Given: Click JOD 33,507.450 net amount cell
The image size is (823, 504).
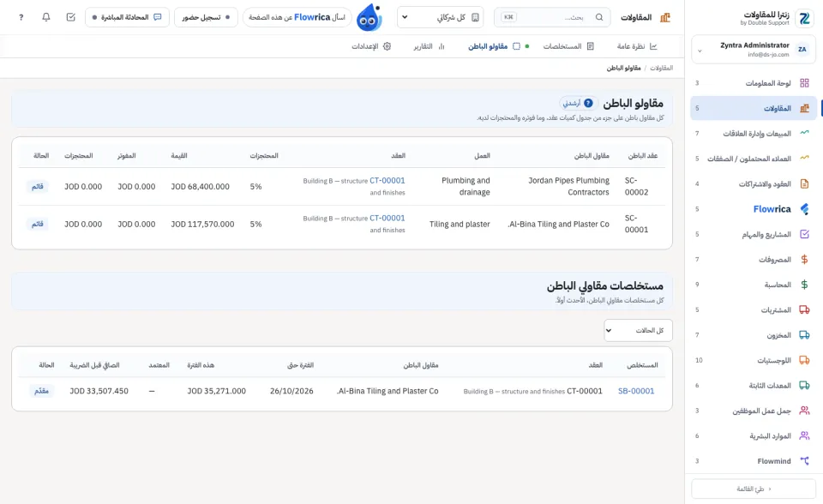Looking at the screenshot, I should click(x=99, y=391).
